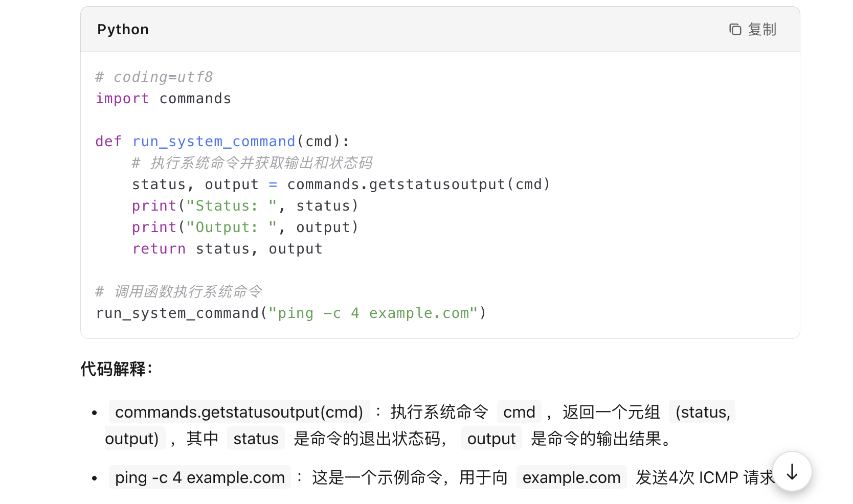Click the scroll-to-bottom down arrow button
This screenshot has width=853, height=504.
[792, 471]
